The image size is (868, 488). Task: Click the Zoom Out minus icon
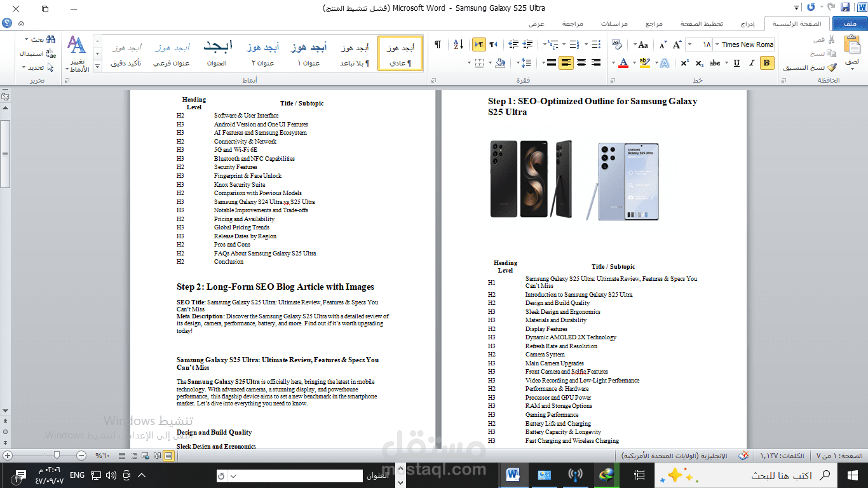(x=81, y=456)
